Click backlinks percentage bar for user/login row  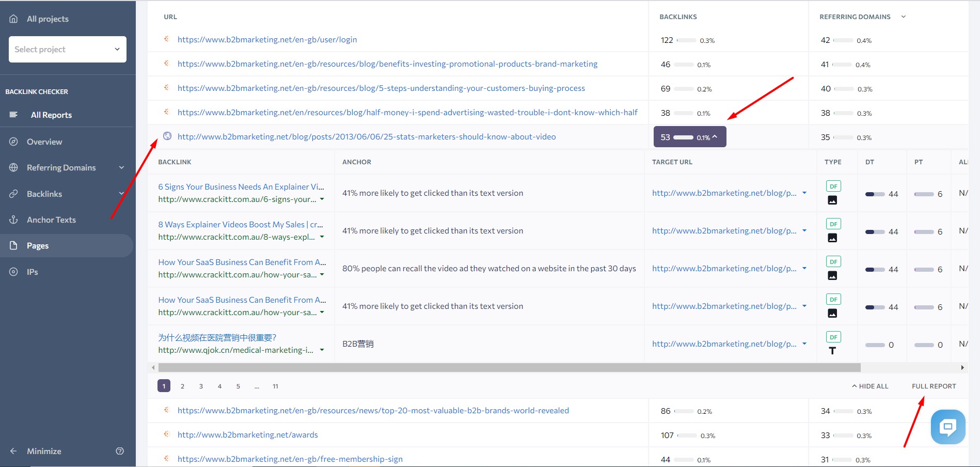686,40
